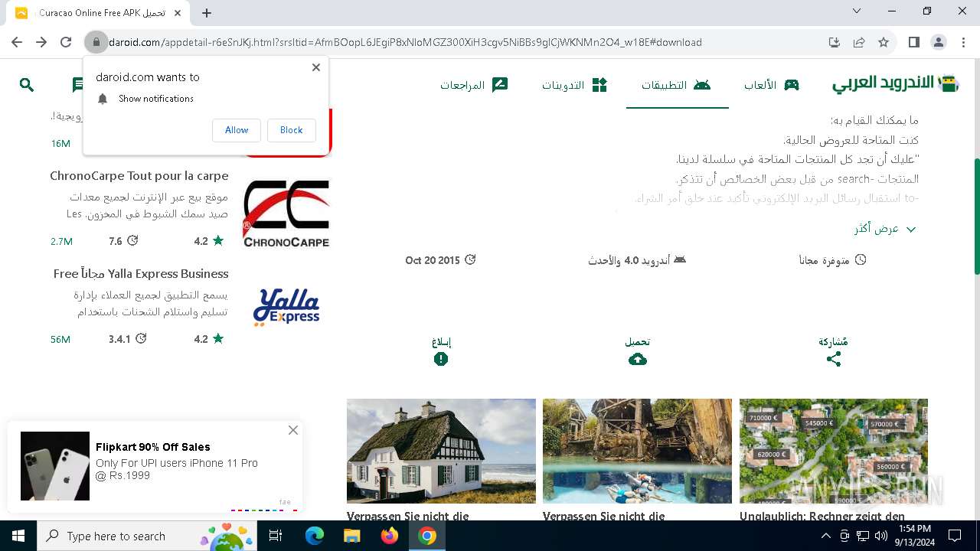This screenshot has height=551, width=980.
Task: Click the taskbar search box
Action: point(145,536)
